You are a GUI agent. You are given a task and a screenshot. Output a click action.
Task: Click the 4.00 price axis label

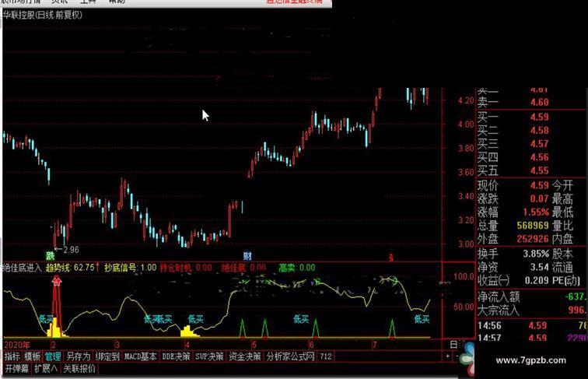pos(466,125)
